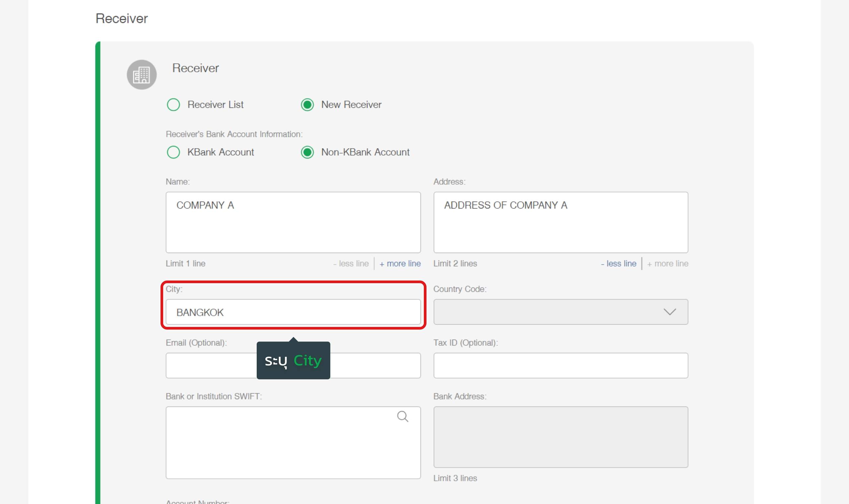Image resolution: width=849 pixels, height=504 pixels.
Task: Select the Receiver List radio button
Action: pos(173,104)
